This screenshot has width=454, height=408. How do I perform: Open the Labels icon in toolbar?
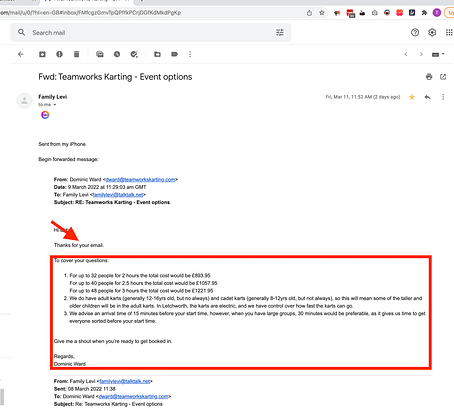click(x=174, y=54)
